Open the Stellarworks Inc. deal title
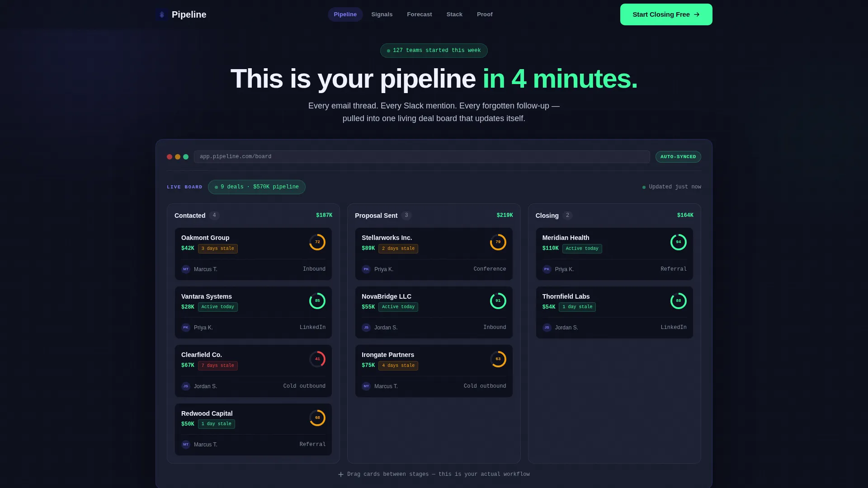868x488 pixels. [x=387, y=238]
